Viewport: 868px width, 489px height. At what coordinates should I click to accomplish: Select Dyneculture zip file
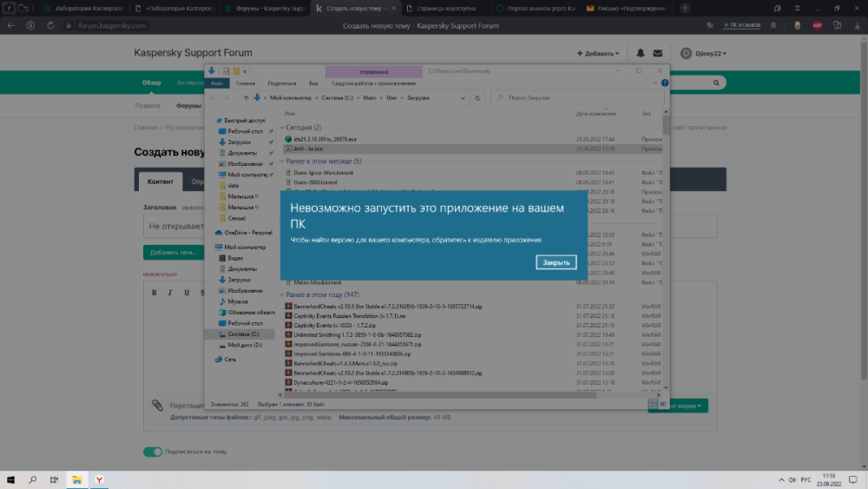(340, 382)
